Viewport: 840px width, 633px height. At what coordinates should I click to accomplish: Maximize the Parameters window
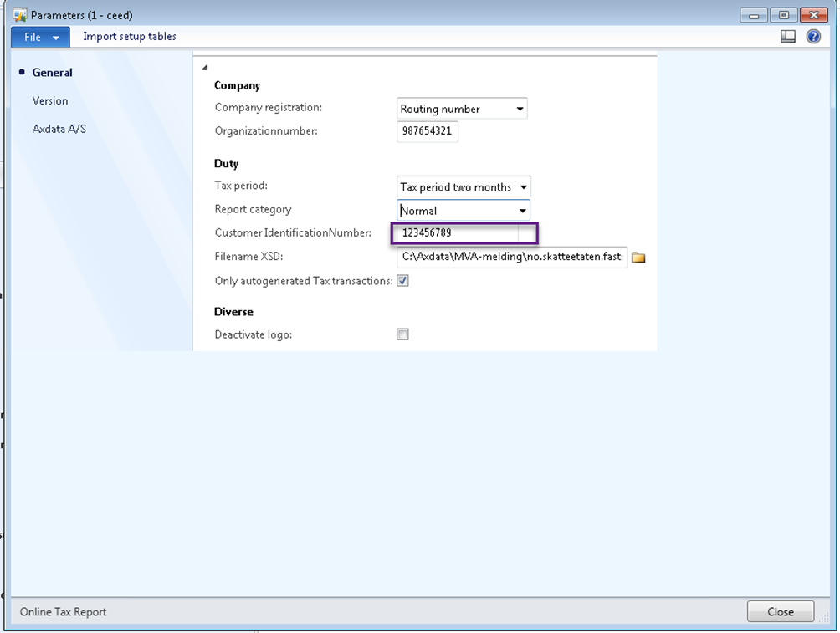coord(783,15)
